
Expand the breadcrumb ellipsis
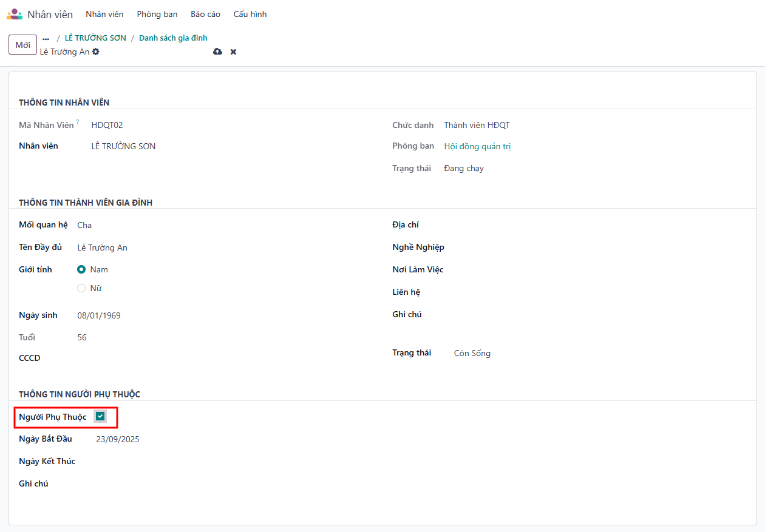46,38
